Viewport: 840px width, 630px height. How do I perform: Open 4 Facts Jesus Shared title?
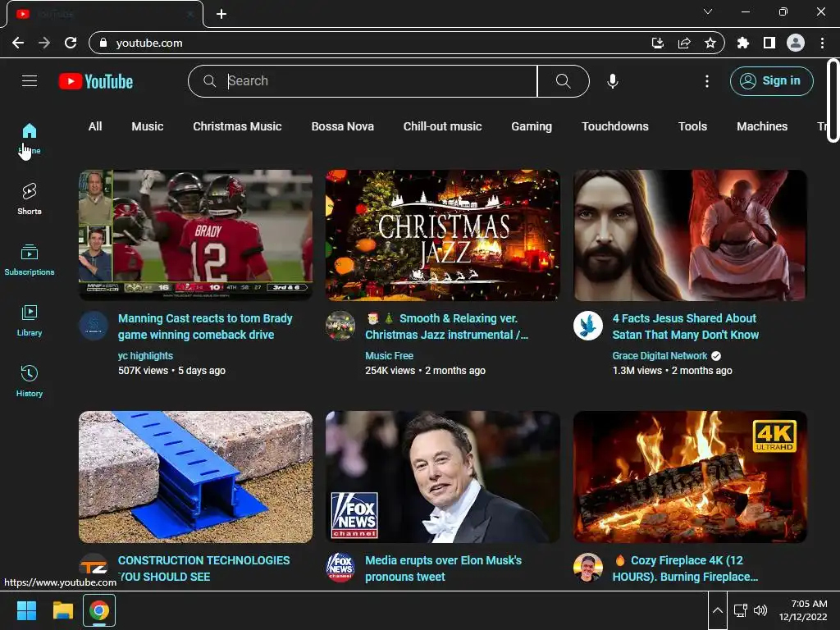point(686,326)
